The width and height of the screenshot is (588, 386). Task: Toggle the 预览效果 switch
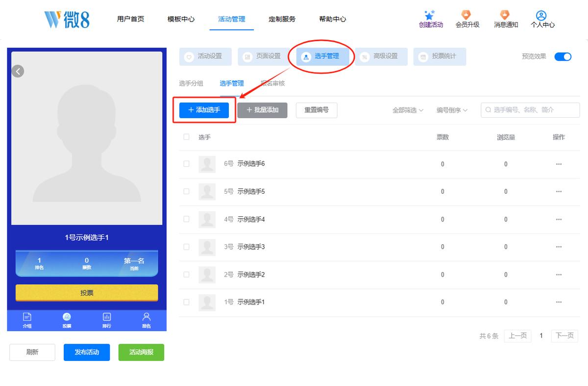click(x=563, y=56)
